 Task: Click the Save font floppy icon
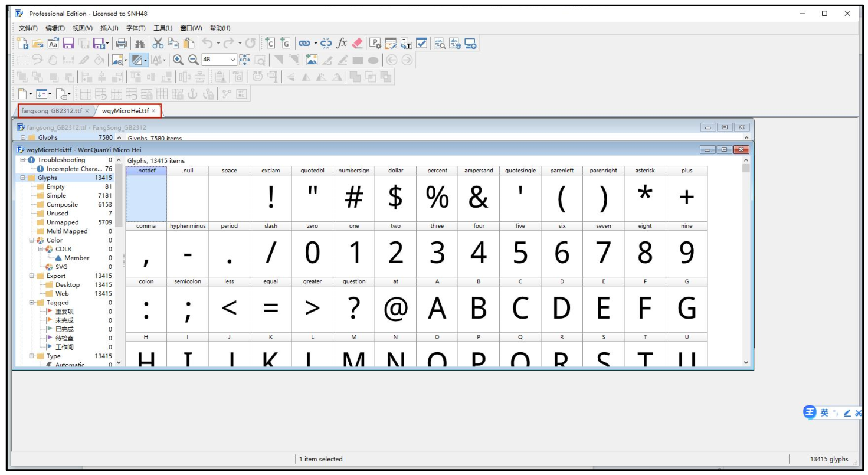[x=68, y=43]
